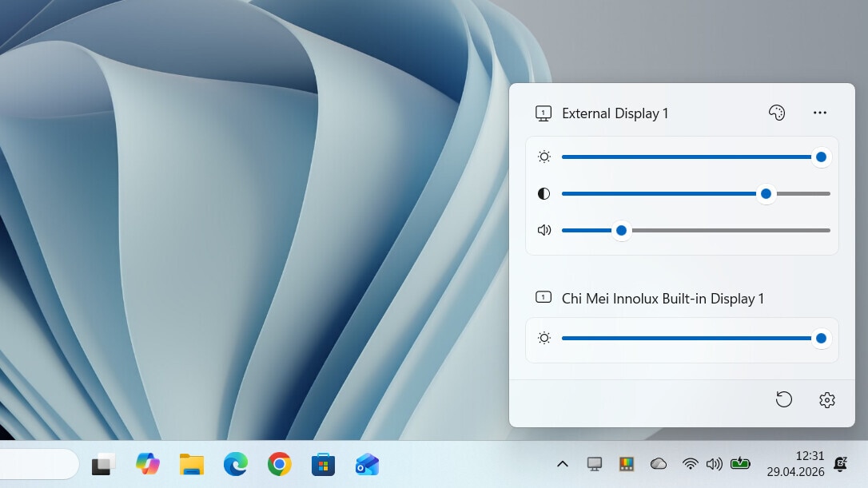Viewport: 868px width, 488px height.
Task: Click the External Display 1 monitor icon
Action: [543, 113]
